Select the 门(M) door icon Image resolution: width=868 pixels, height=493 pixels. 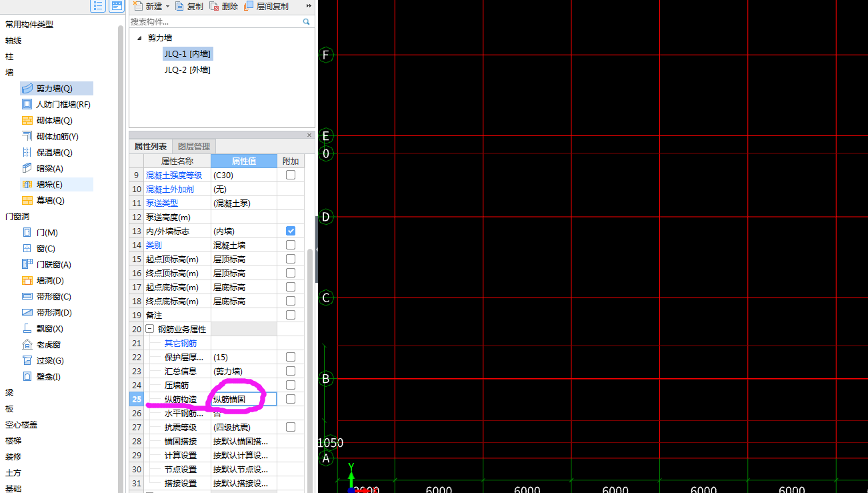tap(27, 232)
